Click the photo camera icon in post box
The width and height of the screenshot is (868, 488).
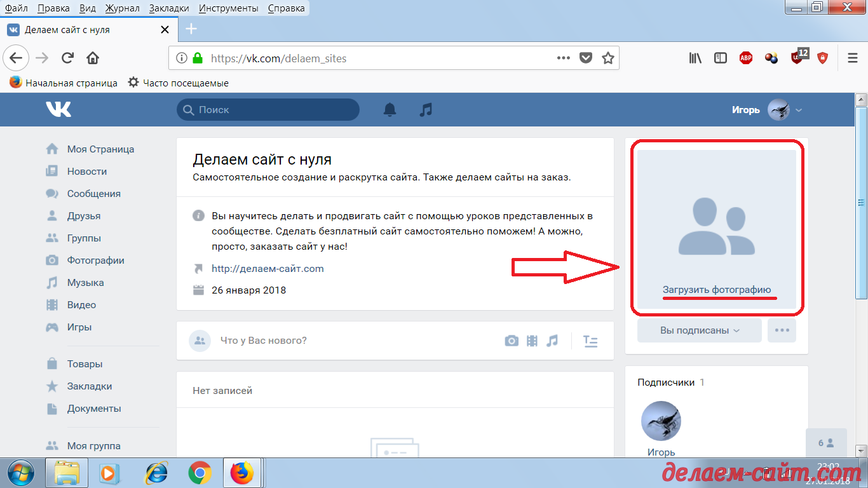click(512, 341)
